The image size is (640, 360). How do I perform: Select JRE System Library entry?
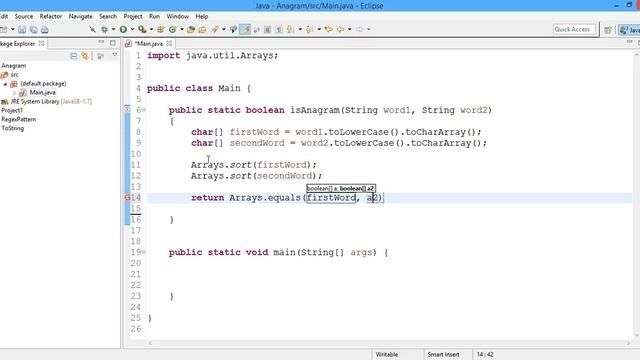click(x=51, y=102)
